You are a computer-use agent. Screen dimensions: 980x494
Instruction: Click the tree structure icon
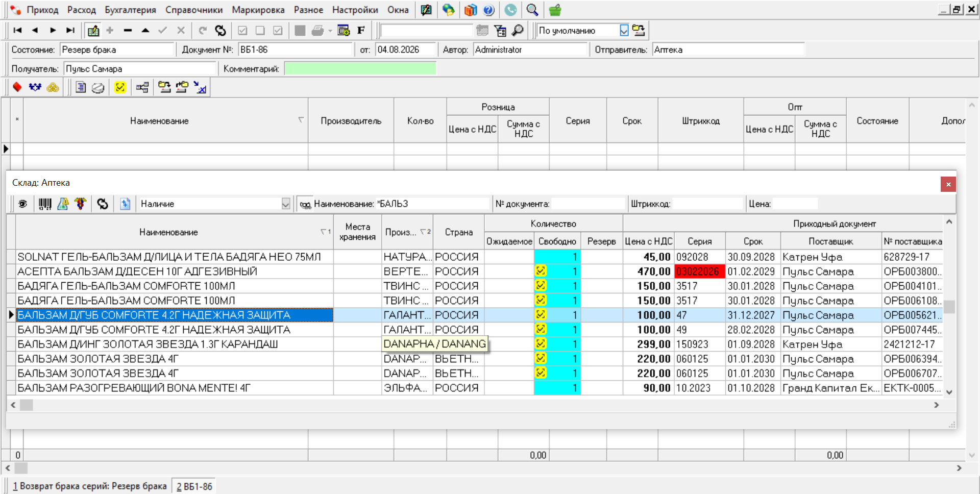click(142, 87)
